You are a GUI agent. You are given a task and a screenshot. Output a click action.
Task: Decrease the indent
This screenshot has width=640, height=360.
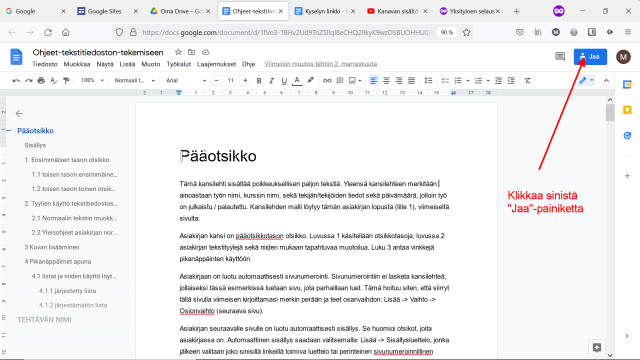pyautogui.click(x=498, y=81)
